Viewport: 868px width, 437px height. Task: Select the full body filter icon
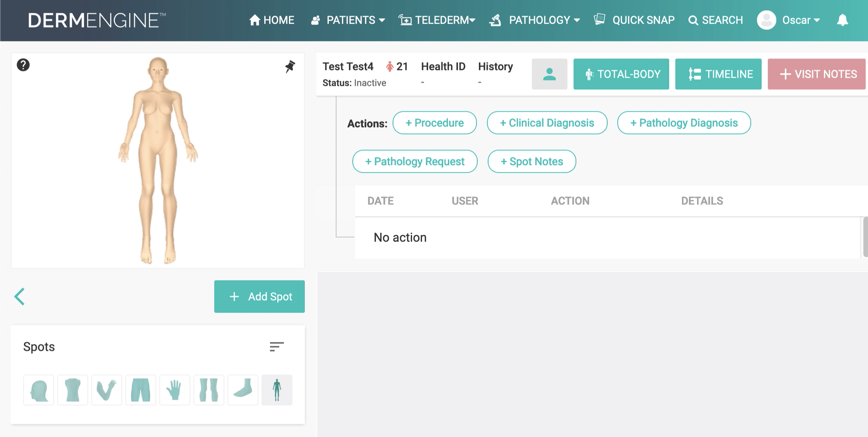click(x=277, y=390)
